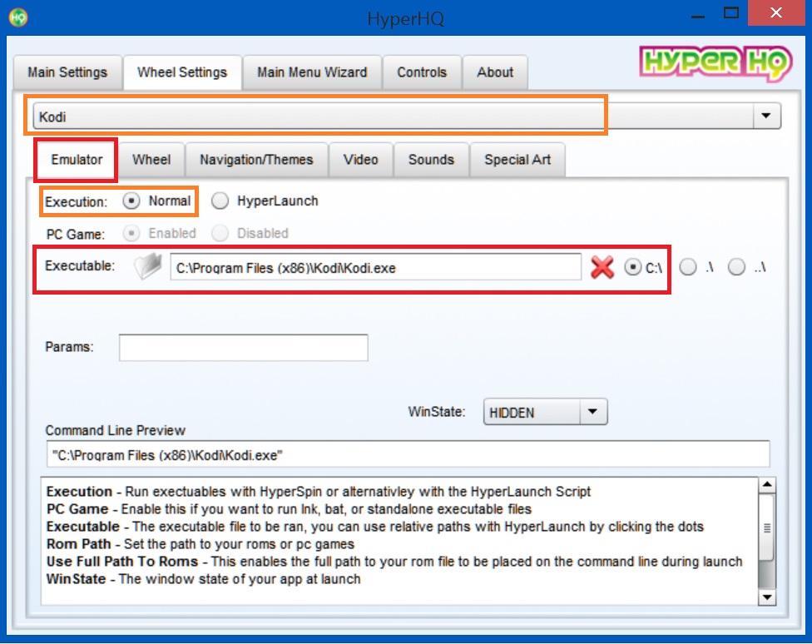Screen dimensions: 812x644
Task: Click the red X to clear the executable path
Action: point(602,267)
